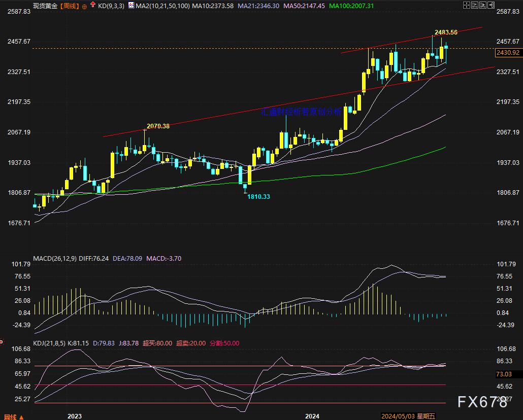Click the orange circled-plus icon after 周线
This screenshot has width=523, height=420.
coord(84,6)
